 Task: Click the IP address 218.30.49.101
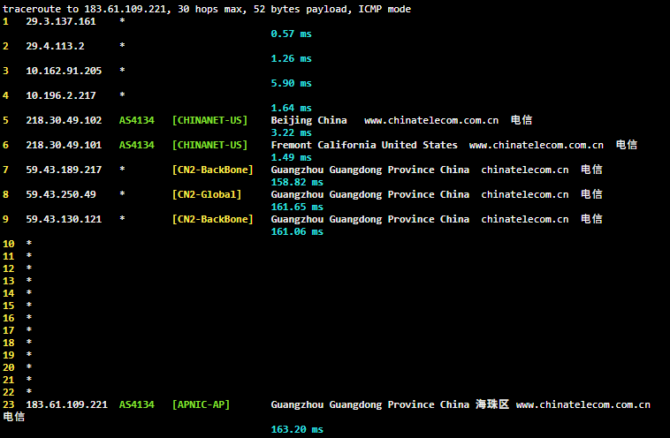[x=63, y=145]
